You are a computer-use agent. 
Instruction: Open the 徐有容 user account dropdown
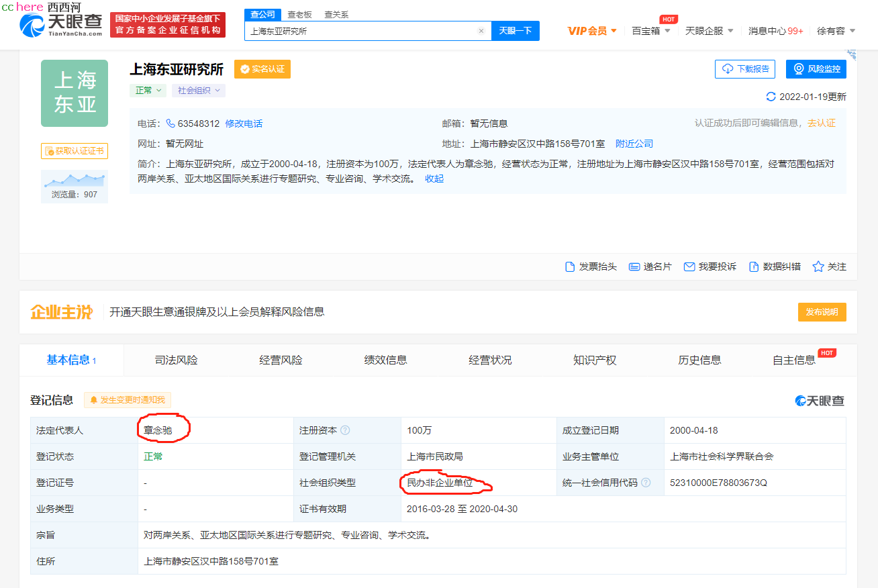(x=836, y=31)
